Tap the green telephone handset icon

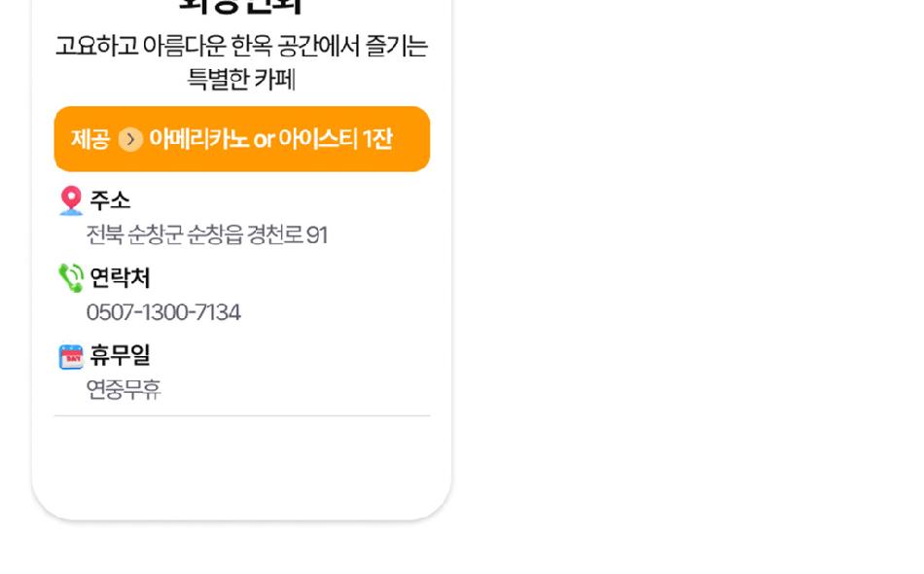point(71,277)
